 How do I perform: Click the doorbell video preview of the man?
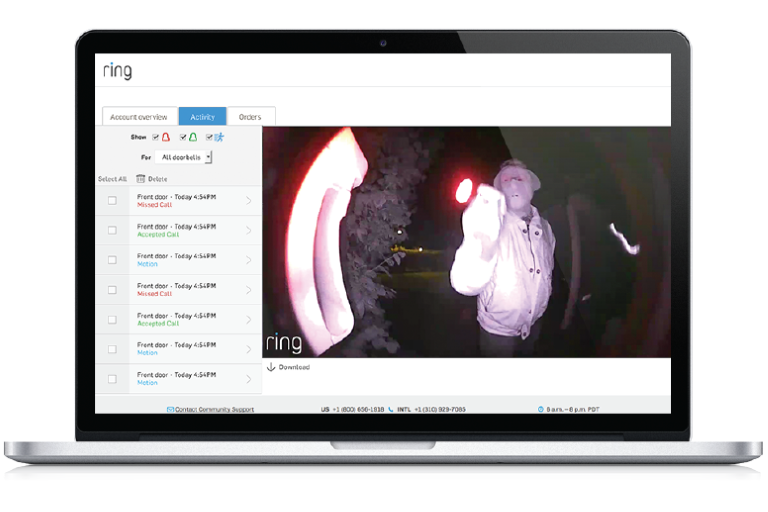tap(467, 242)
